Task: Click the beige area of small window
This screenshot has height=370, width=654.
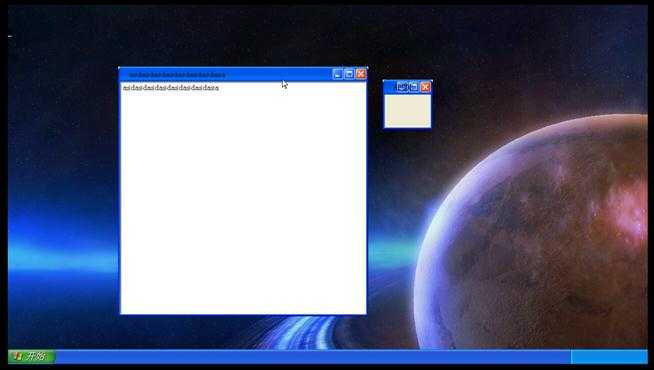Action: (x=407, y=111)
